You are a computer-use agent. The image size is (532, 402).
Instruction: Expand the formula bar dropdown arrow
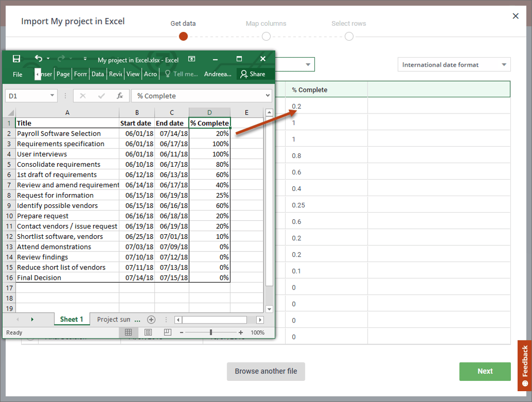point(268,95)
